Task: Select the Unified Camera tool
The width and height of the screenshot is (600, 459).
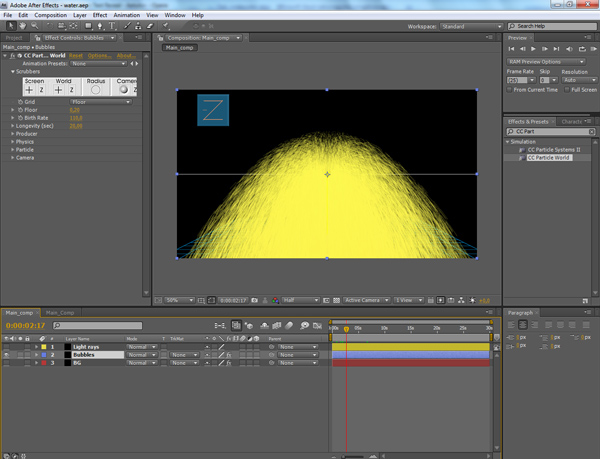Action: (61, 26)
